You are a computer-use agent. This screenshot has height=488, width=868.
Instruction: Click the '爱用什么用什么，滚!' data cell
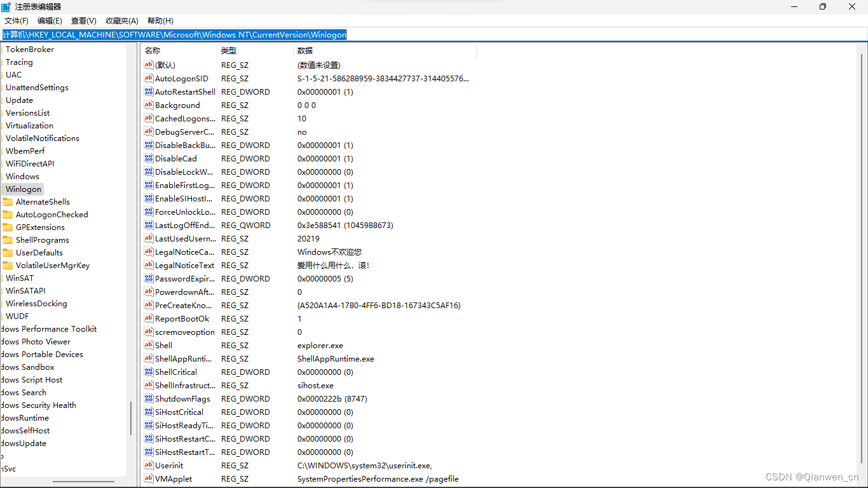[x=333, y=266]
